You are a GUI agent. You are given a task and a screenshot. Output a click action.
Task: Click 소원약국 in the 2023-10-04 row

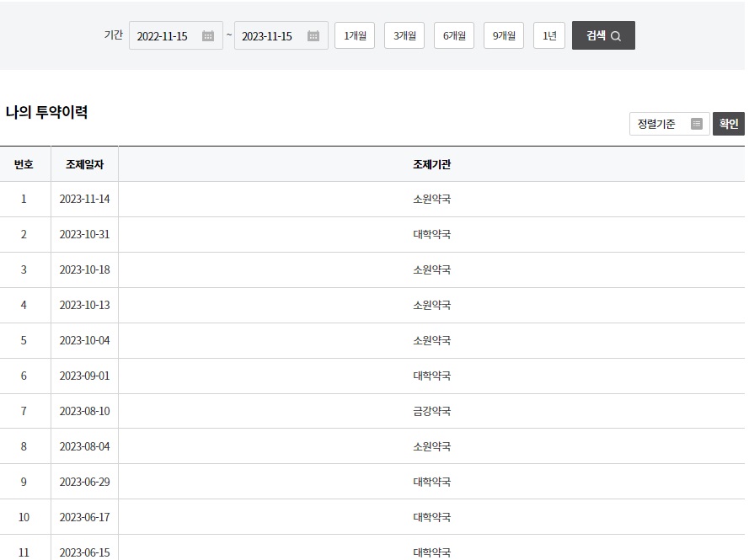[x=432, y=340]
